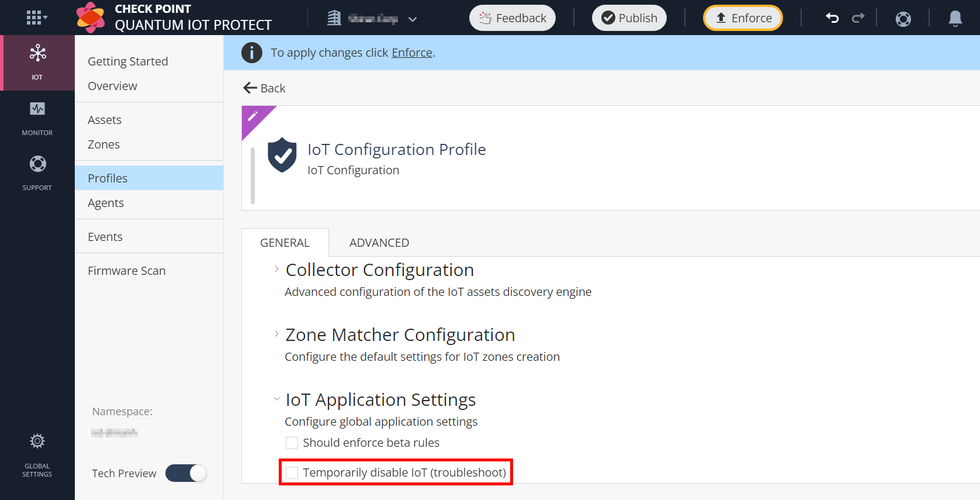Click the Enforce link in banner
Viewport: 980px width, 500px height.
412,53
